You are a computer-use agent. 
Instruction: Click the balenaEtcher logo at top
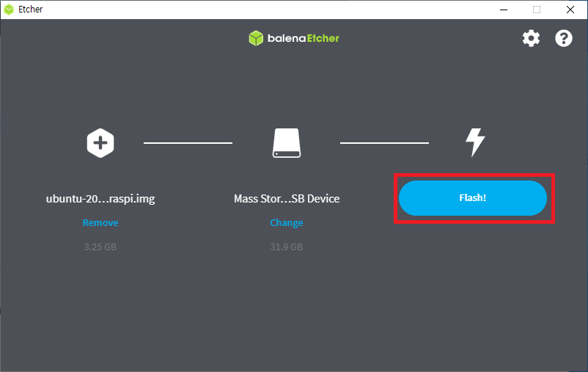click(294, 38)
